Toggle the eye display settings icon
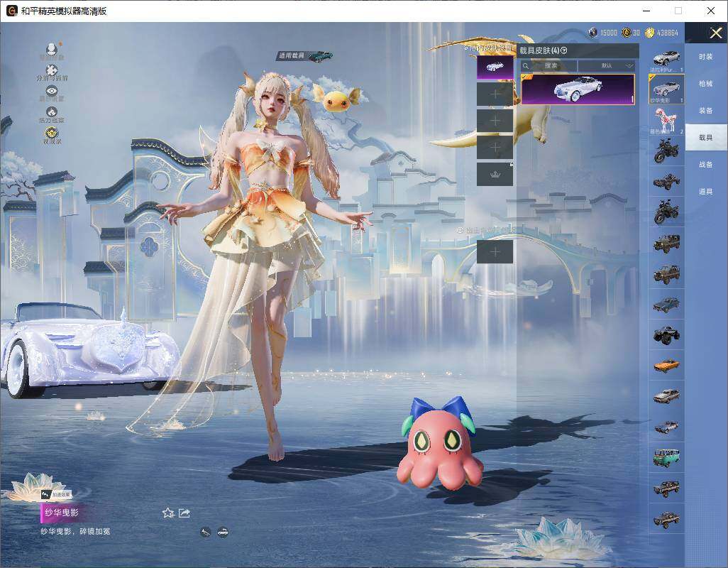728x568 pixels. click(52, 91)
